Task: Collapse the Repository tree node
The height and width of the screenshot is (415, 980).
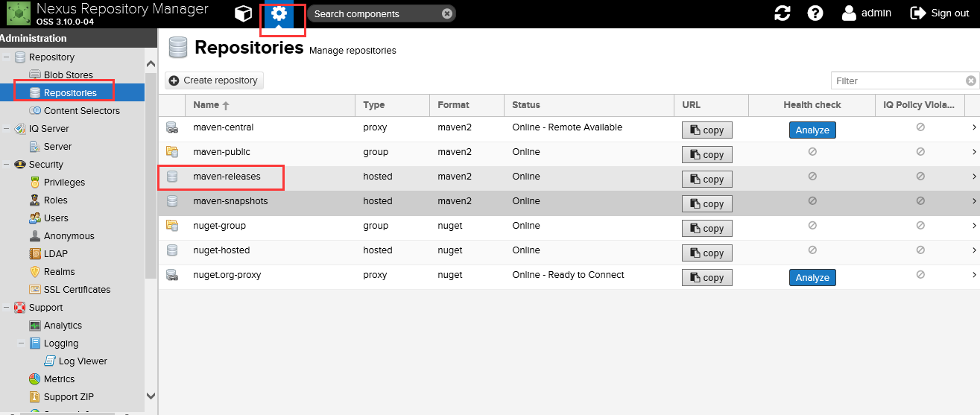Action: click(7, 57)
